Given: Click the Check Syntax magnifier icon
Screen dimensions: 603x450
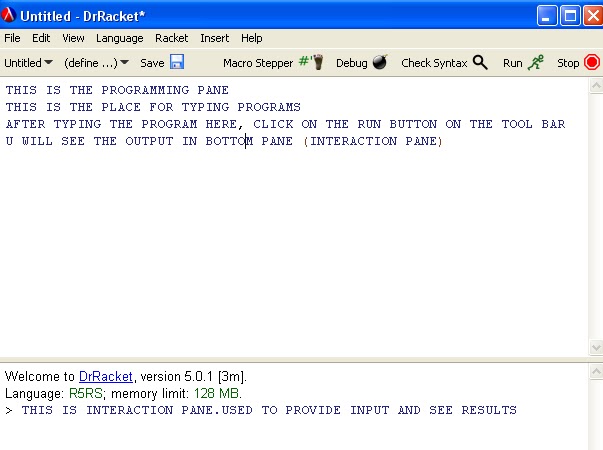Looking at the screenshot, I should pos(480,62).
